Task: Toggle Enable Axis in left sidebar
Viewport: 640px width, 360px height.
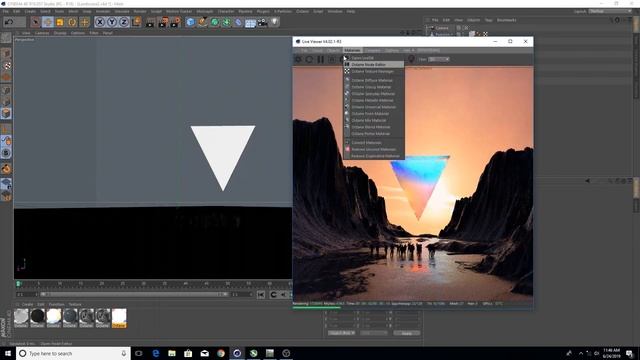Action: [x=6, y=129]
